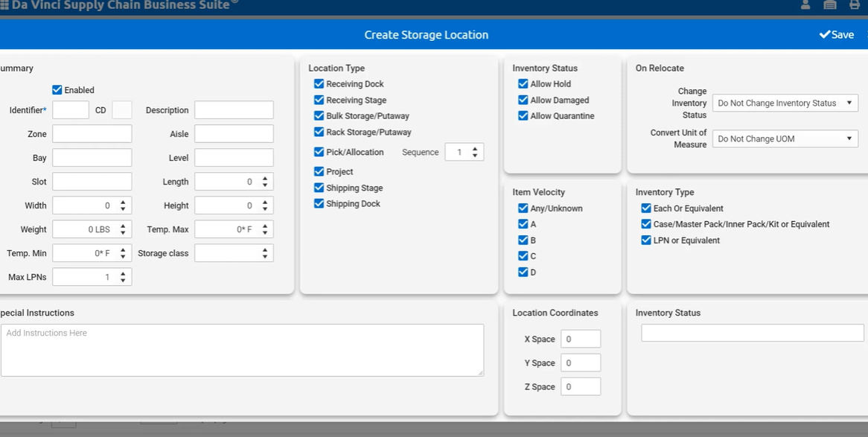Save the new storage location
868x437 pixels.
coord(837,35)
